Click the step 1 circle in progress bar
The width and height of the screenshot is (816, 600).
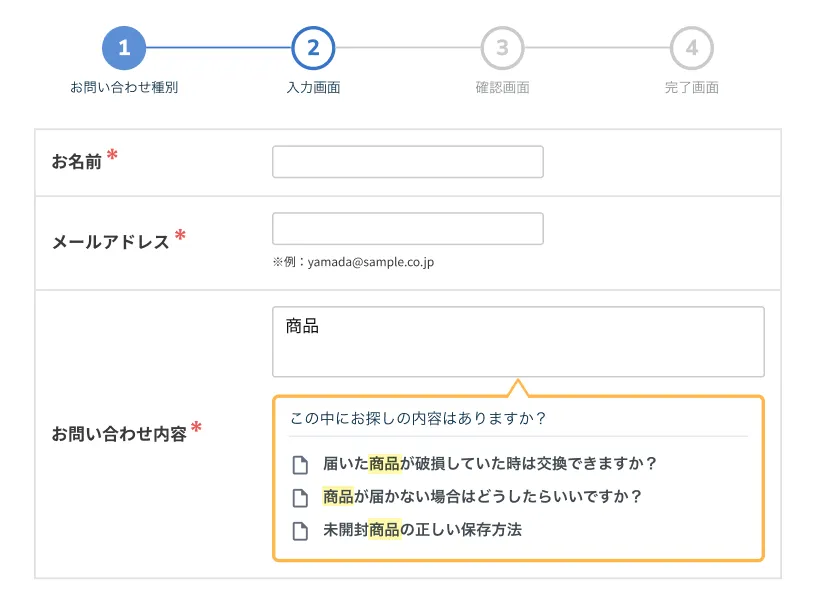click(124, 47)
